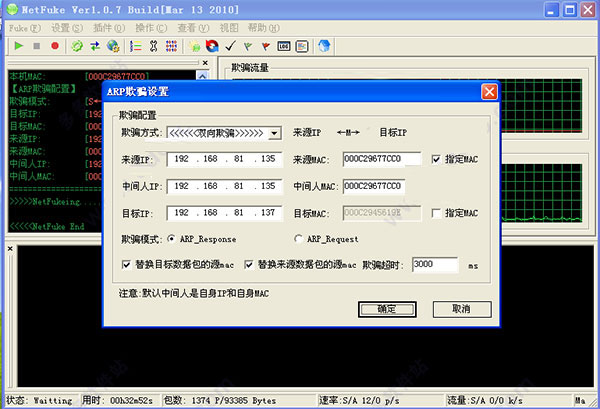Close the ARP欺骗设置 dialog
Image resolution: width=600 pixels, height=409 pixels.
489,92
